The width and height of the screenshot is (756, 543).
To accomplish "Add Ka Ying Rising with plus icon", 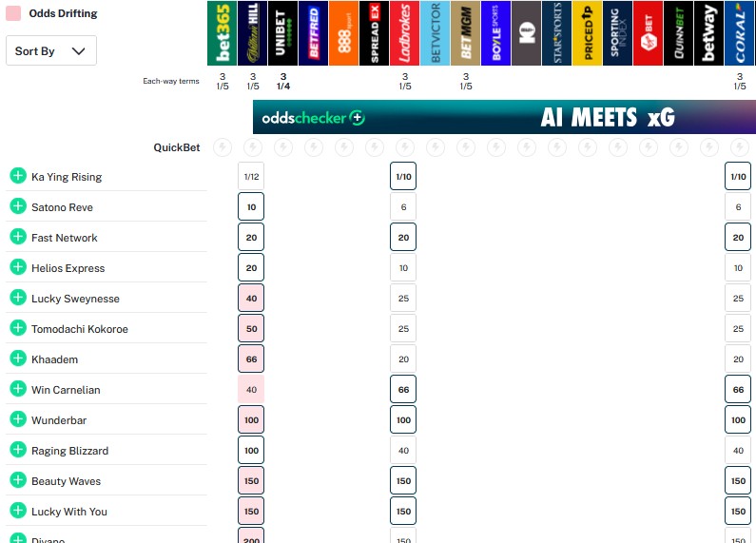I will point(17,176).
